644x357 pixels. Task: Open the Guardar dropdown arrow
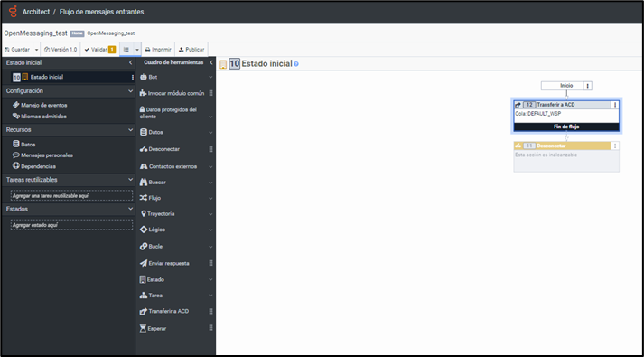36,50
